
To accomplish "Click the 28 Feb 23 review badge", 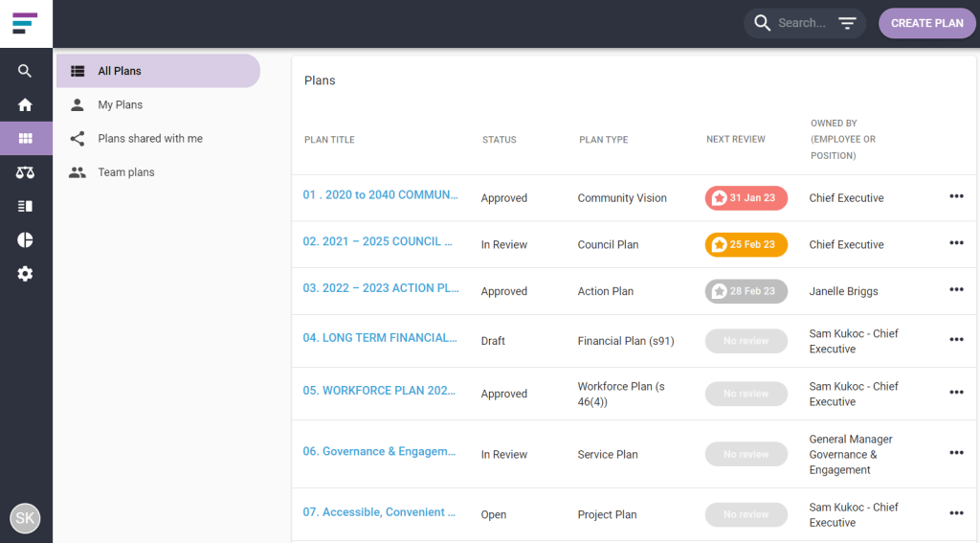I will click(746, 291).
